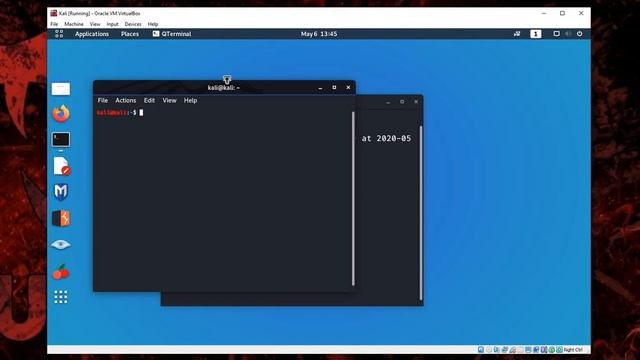Viewport: 640px width, 360px height.
Task: Launch Burp Suite orange icon in dock
Action: [61, 218]
